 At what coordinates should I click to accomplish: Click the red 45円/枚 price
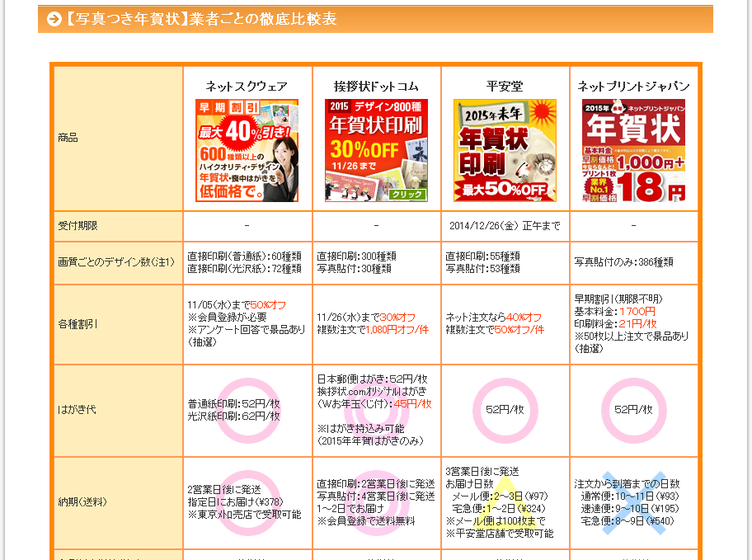413,404
